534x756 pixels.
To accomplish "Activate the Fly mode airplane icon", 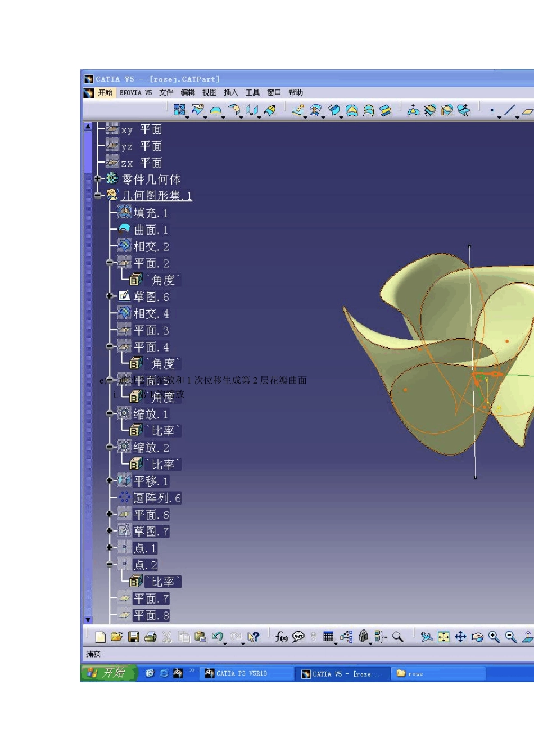I will click(427, 637).
